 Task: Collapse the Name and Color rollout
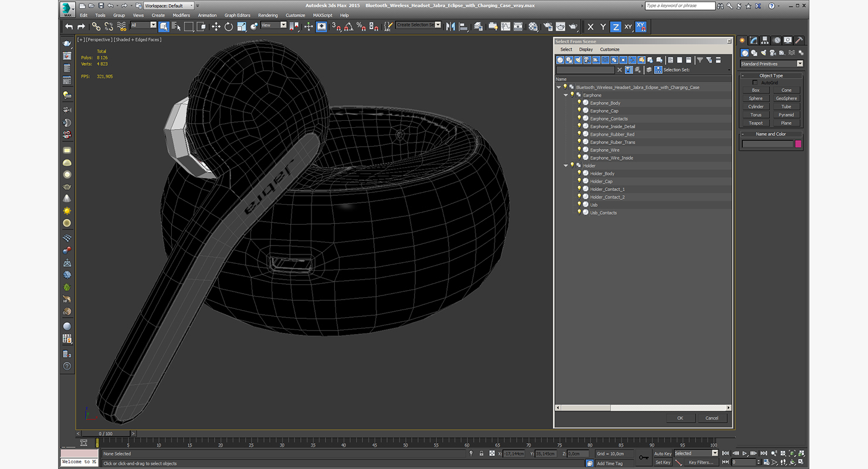(x=771, y=134)
